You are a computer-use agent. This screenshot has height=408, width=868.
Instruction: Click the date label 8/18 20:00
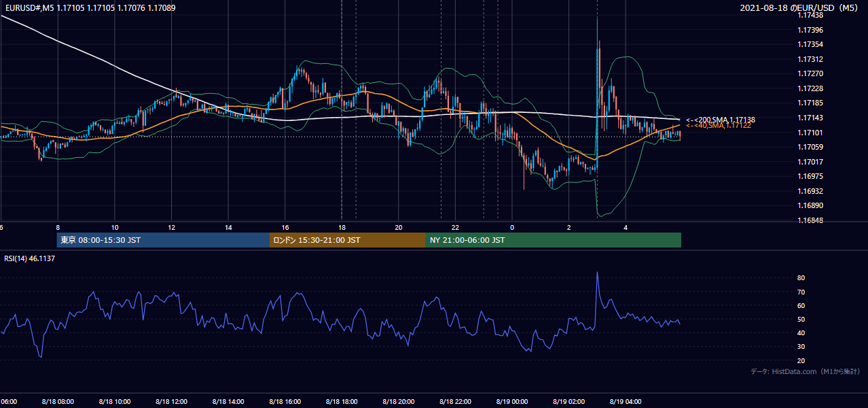399,401
